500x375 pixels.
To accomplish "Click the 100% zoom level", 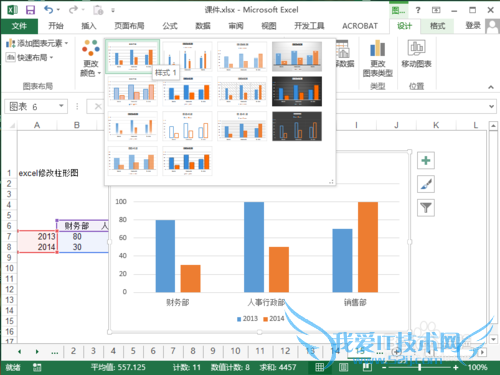I will pos(477,367).
